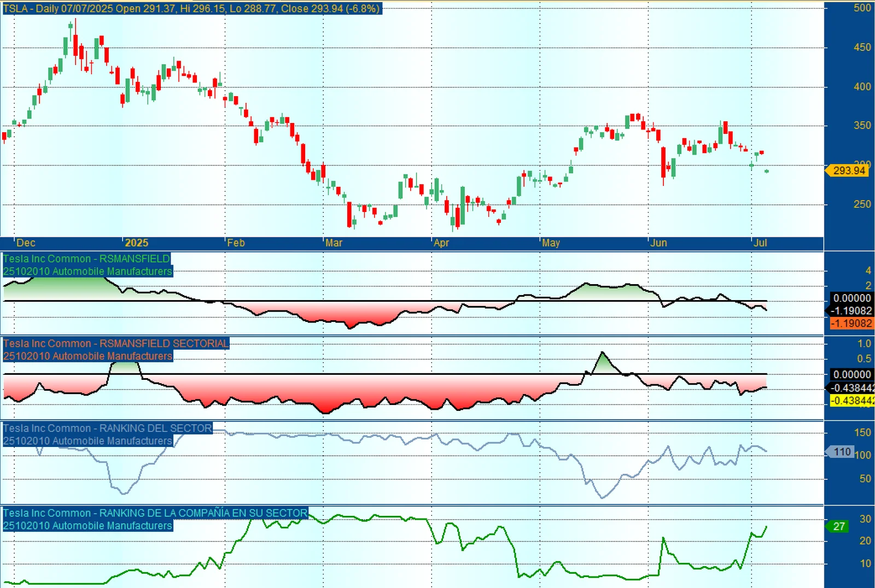
Task: Click the sector code under the RSMANSFIELD title
Action: [87, 272]
